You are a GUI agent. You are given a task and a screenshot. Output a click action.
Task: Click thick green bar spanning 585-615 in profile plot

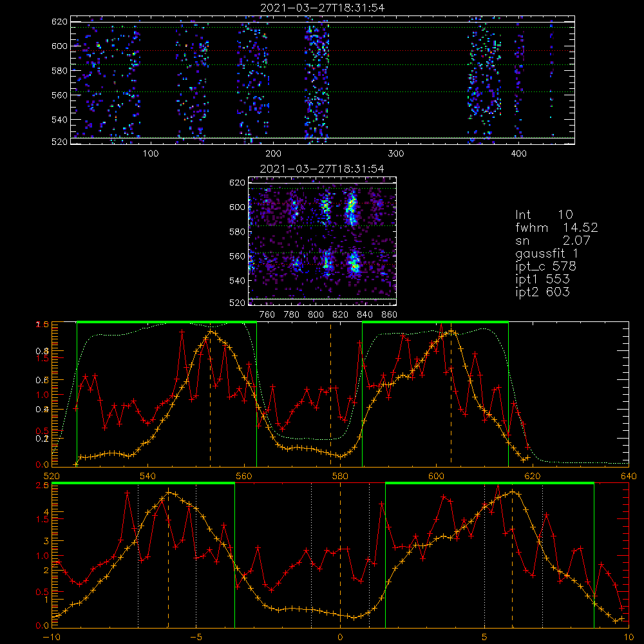click(435, 323)
